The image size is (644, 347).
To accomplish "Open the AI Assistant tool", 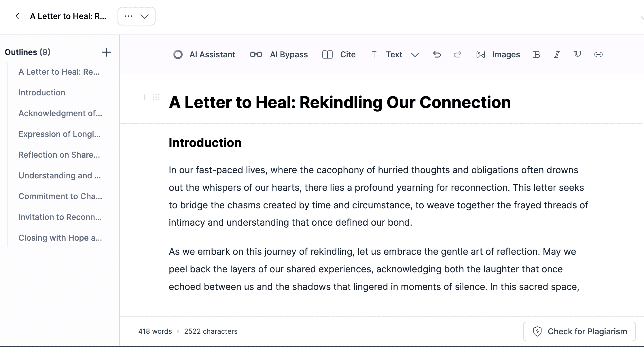I will tap(204, 54).
